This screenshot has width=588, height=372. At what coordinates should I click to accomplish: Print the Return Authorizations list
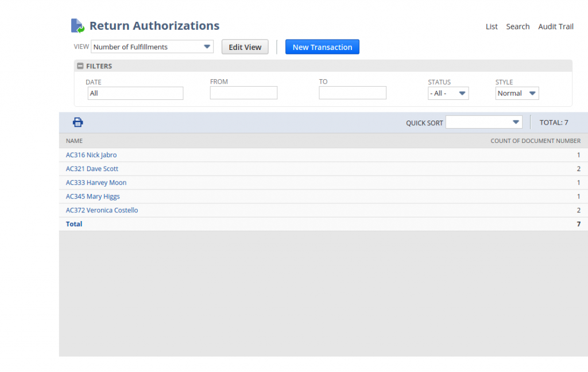click(78, 122)
